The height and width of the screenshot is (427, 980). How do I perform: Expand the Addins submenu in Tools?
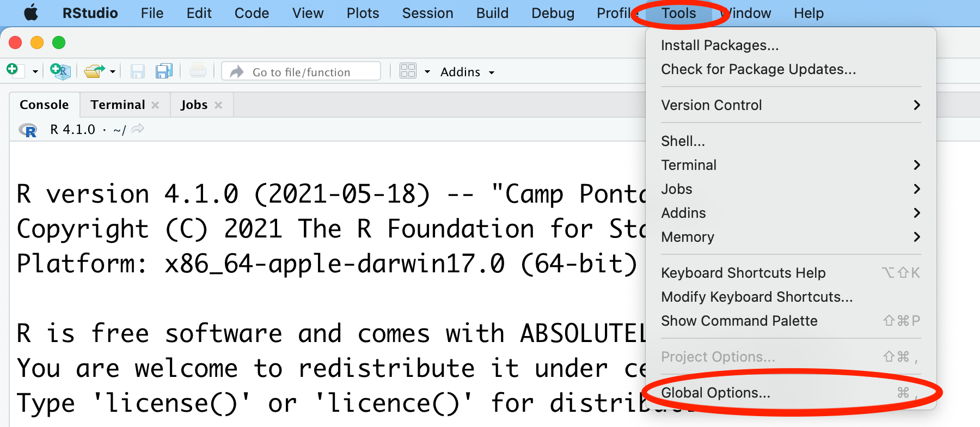[791, 213]
